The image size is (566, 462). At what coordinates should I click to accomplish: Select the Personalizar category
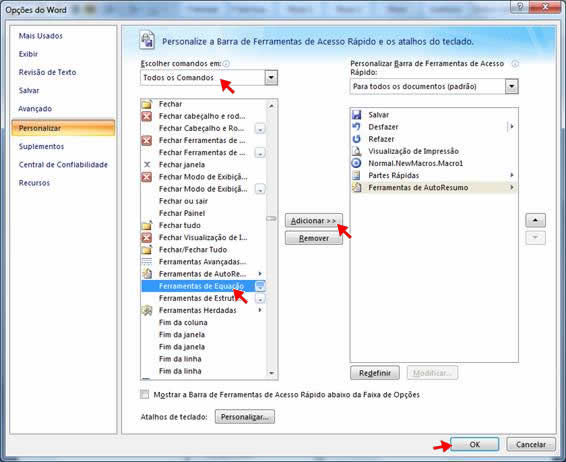coord(63,128)
